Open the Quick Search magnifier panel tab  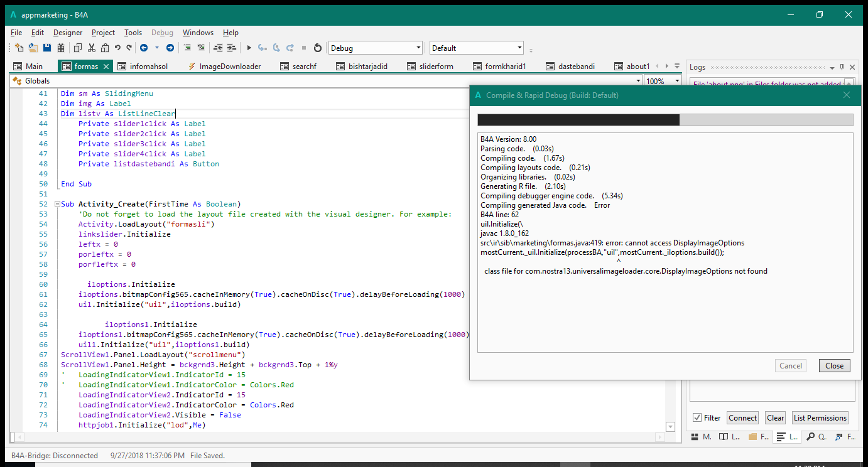pos(815,437)
